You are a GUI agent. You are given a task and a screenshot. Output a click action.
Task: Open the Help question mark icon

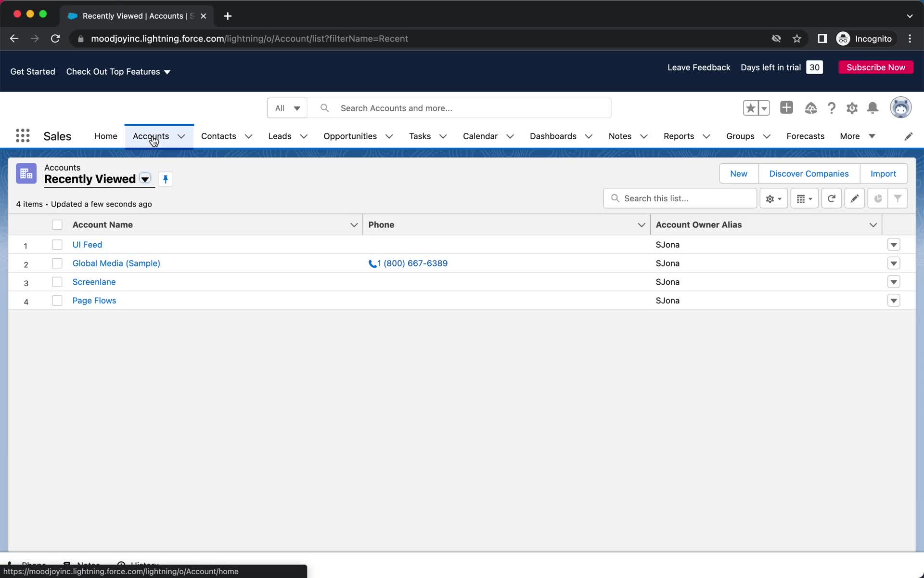[x=831, y=108]
